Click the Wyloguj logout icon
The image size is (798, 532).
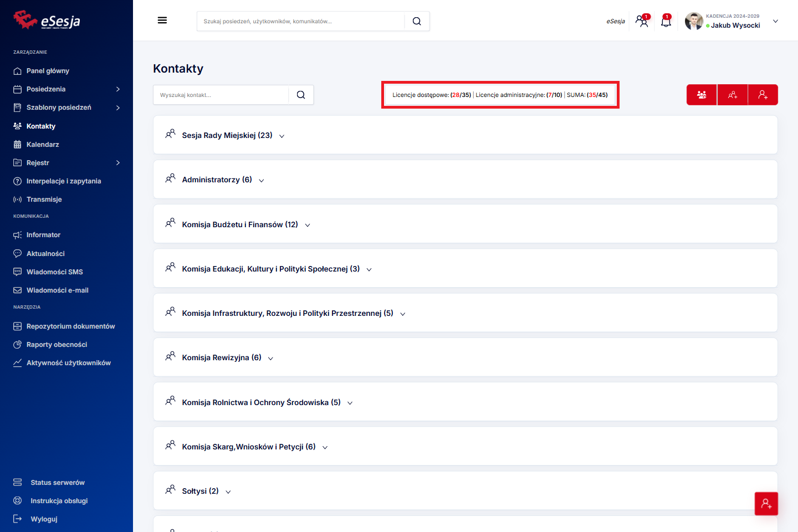tap(17, 519)
